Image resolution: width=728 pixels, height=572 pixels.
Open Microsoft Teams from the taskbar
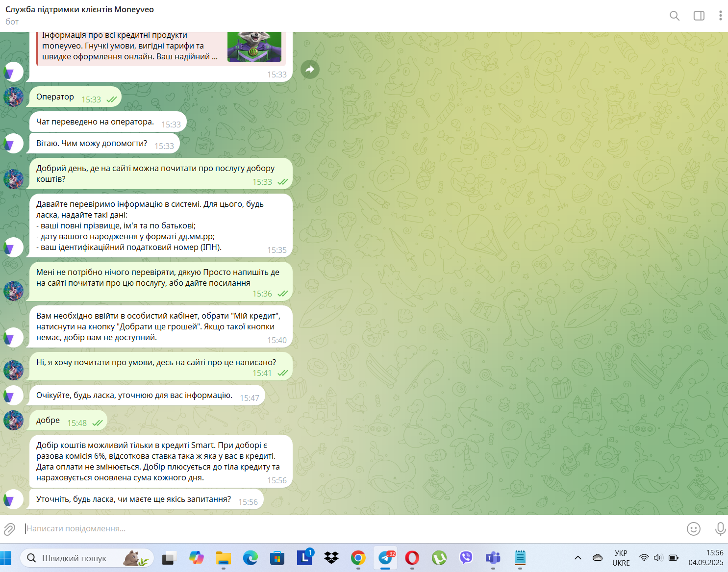point(493,558)
